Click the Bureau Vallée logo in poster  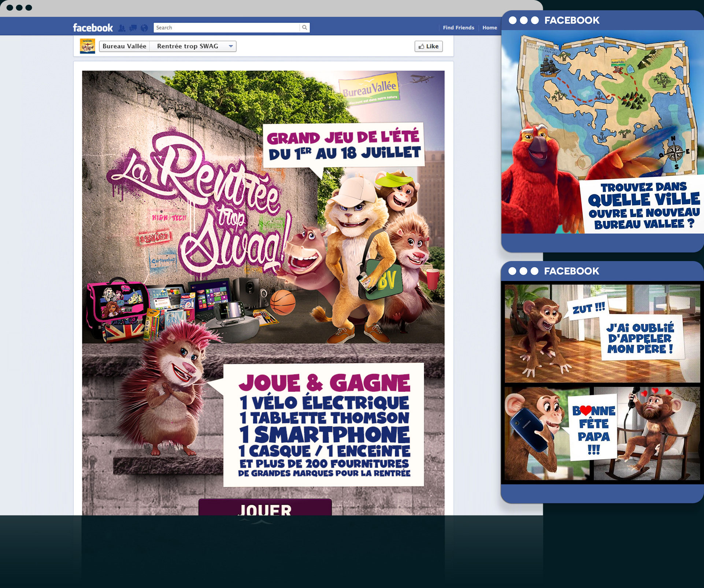[369, 89]
